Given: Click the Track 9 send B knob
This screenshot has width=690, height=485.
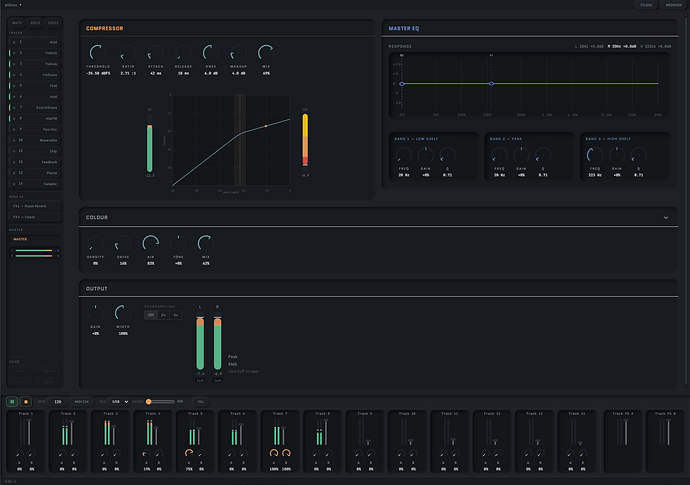Looking at the screenshot, I should point(371,453).
